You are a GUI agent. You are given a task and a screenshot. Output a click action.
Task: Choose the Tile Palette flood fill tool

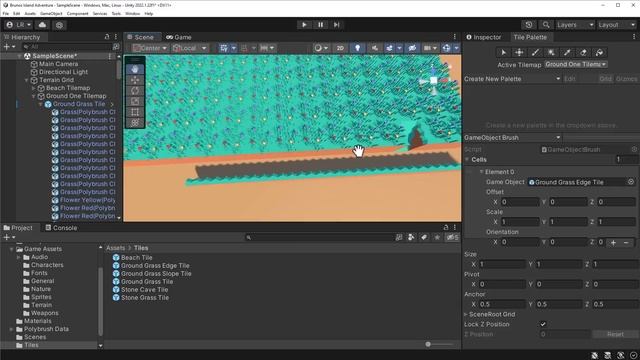tap(599, 52)
